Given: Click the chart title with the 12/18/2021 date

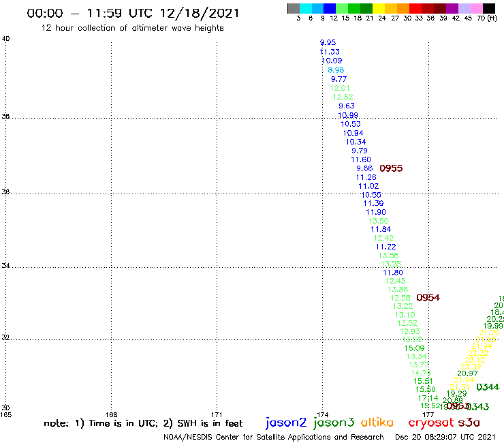Looking at the screenshot, I should (x=133, y=13).
